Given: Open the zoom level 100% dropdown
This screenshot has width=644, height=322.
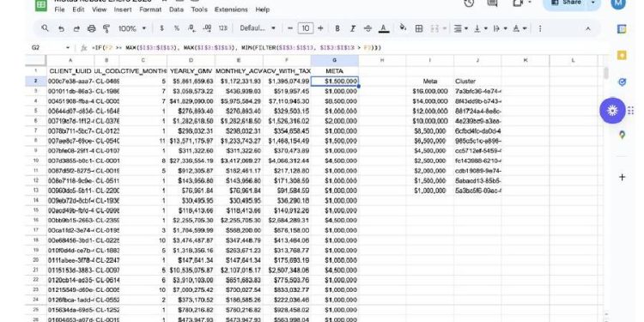Looking at the screenshot, I should (x=132, y=28).
